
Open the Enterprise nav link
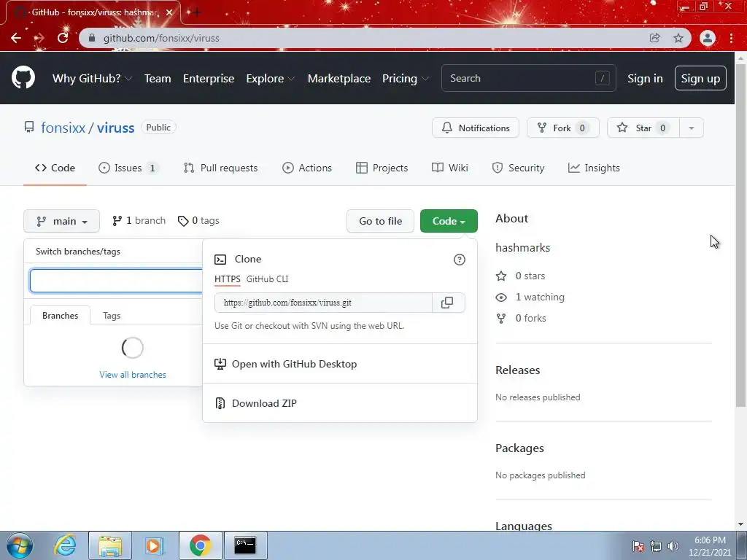pyautogui.click(x=209, y=79)
